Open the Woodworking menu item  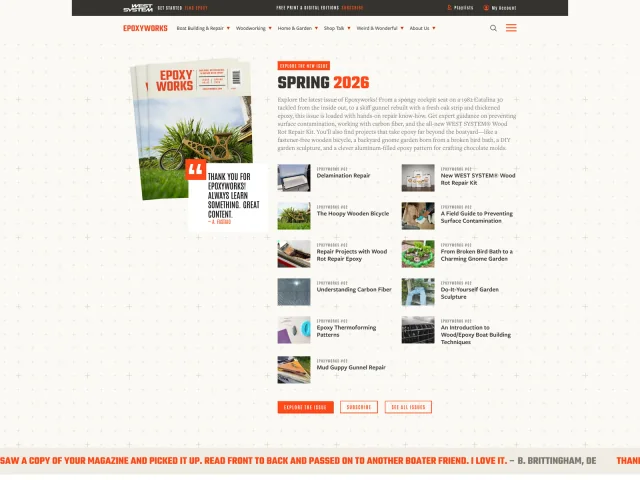point(251,28)
